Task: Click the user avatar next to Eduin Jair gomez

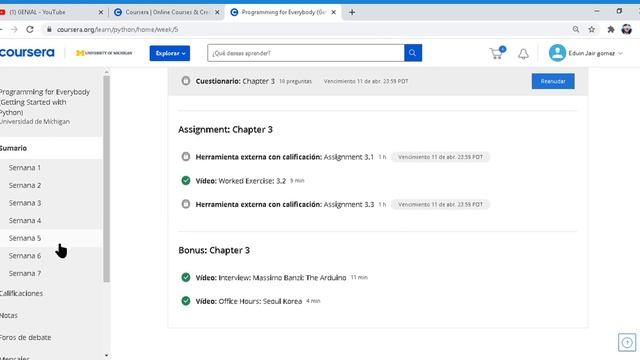Action: [557, 53]
